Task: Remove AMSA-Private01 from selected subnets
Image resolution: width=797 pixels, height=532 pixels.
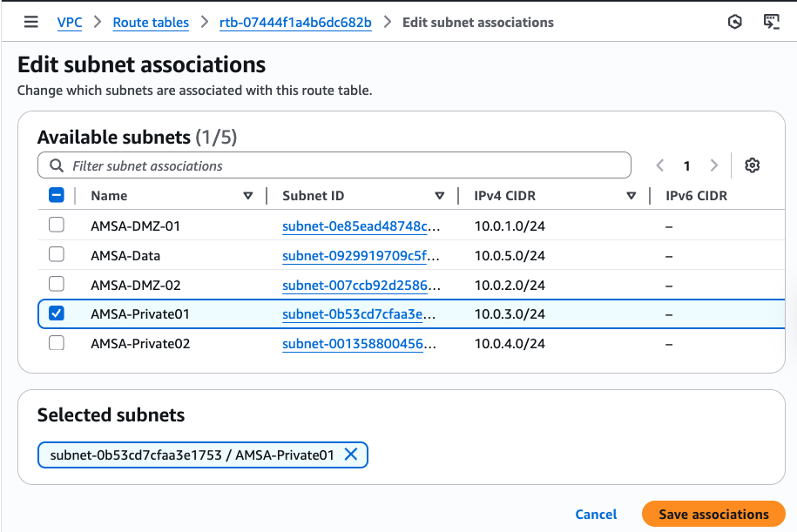Action: click(x=351, y=455)
